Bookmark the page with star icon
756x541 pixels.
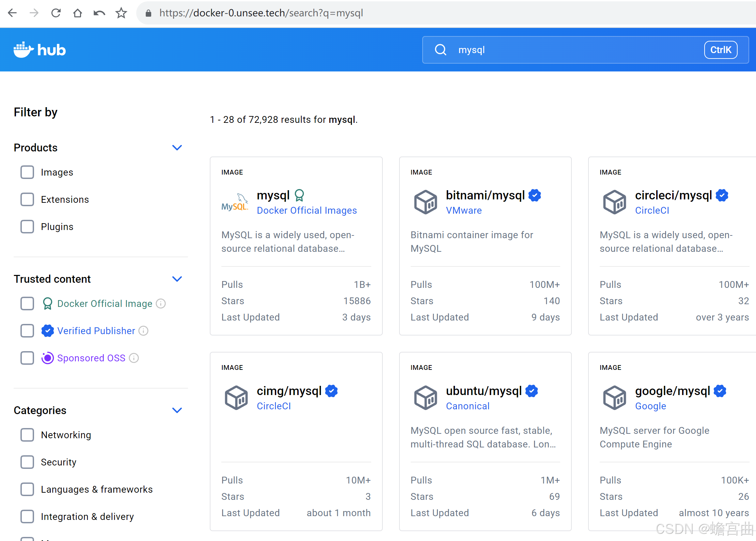(121, 13)
